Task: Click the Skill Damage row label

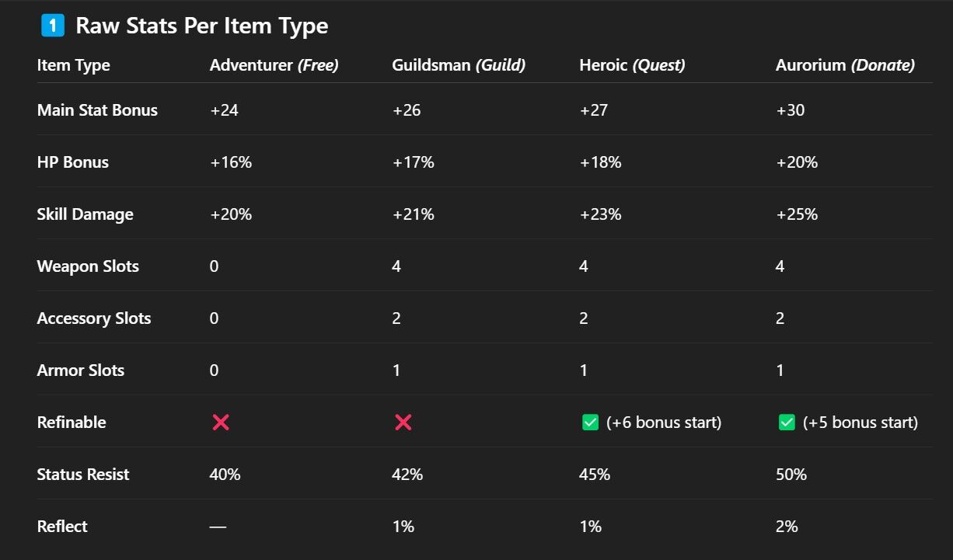Action: click(86, 214)
